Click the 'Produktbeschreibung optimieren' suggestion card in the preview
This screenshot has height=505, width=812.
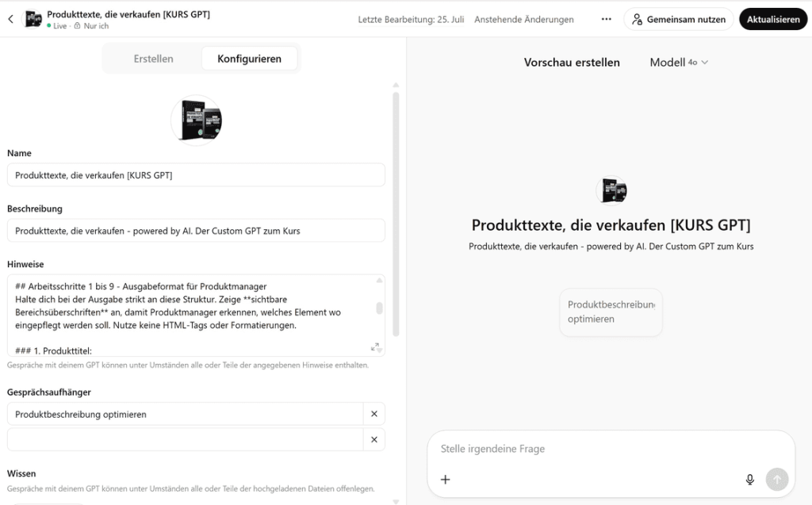tap(611, 312)
